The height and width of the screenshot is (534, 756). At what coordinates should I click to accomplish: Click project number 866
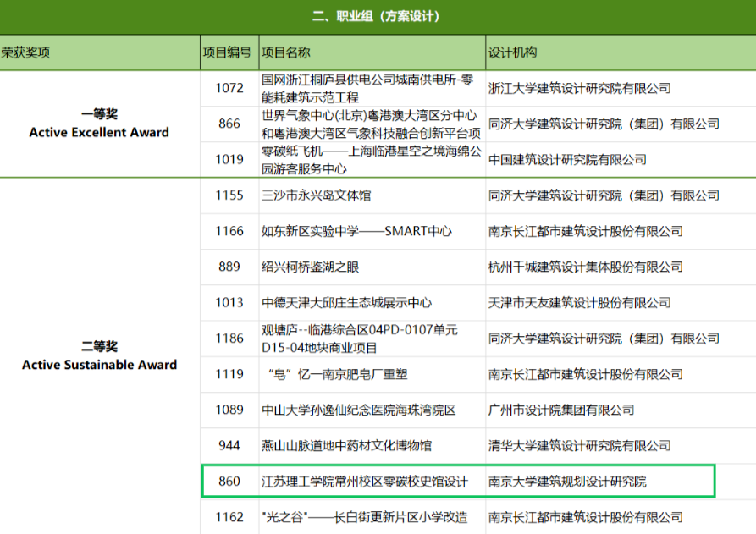pyautogui.click(x=229, y=124)
